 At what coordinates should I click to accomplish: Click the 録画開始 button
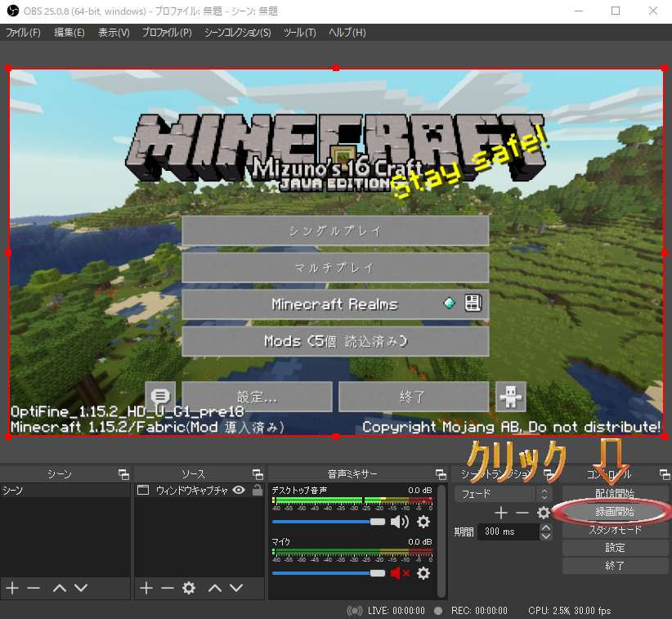(615, 511)
